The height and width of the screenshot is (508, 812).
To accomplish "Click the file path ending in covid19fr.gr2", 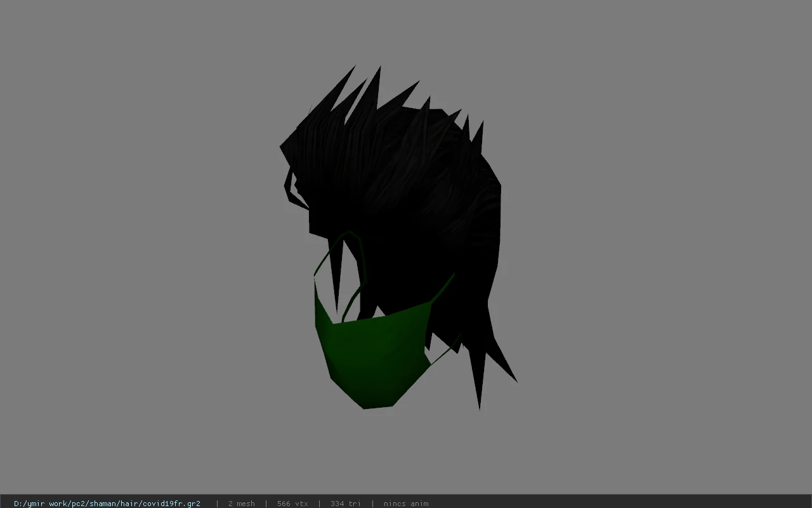I will (107, 504).
